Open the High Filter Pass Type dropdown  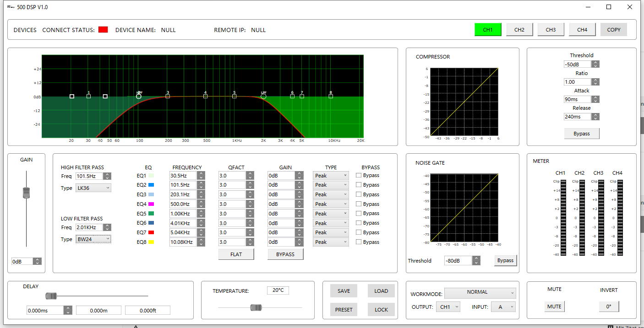tap(93, 188)
